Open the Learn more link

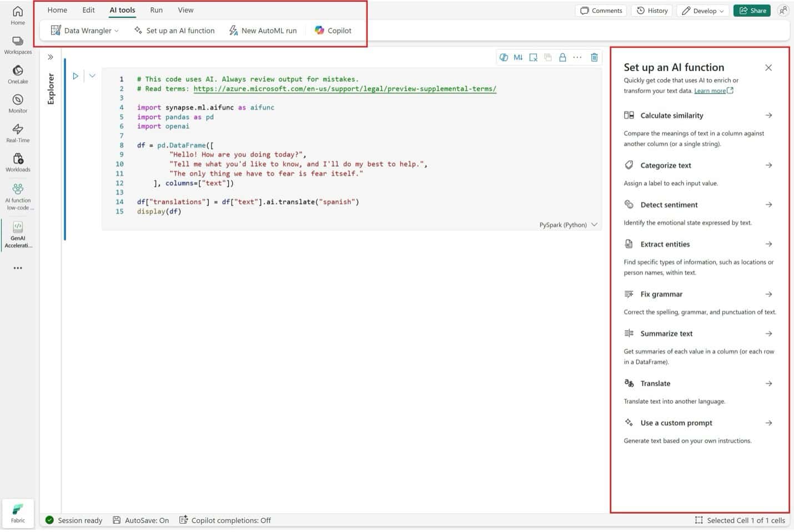(713, 91)
